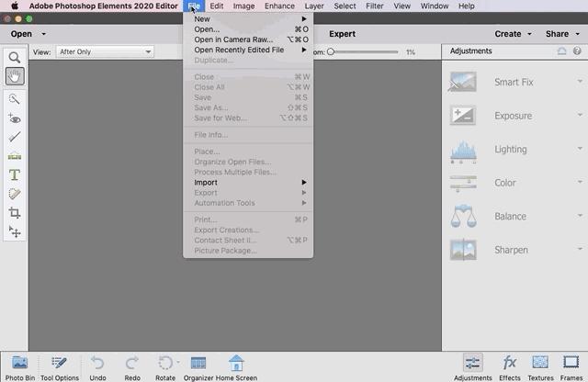The image size is (588, 382).
Task: Select the Crop tool
Action: tap(15, 212)
